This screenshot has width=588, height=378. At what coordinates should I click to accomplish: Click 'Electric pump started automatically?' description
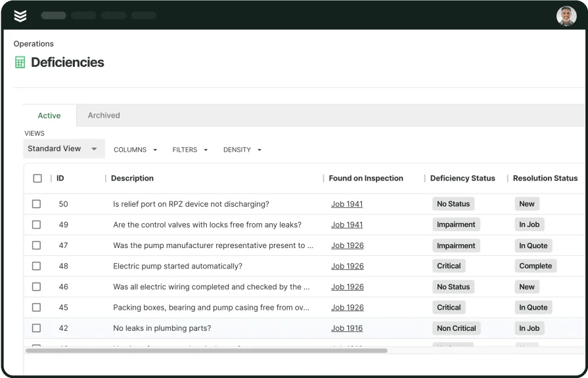coord(178,266)
